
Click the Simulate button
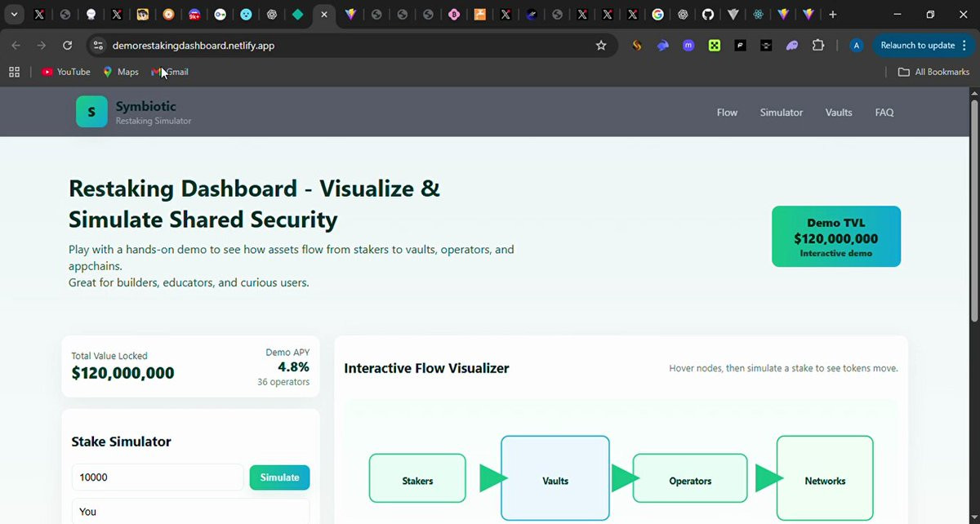click(280, 477)
